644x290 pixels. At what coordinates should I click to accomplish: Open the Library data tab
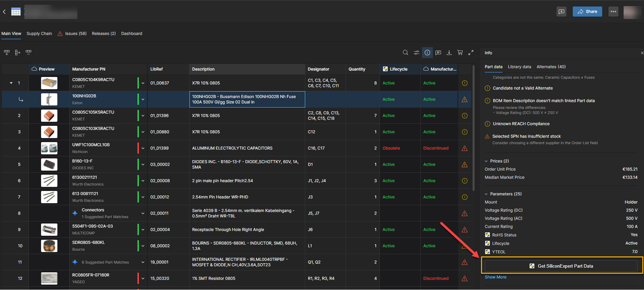519,67
